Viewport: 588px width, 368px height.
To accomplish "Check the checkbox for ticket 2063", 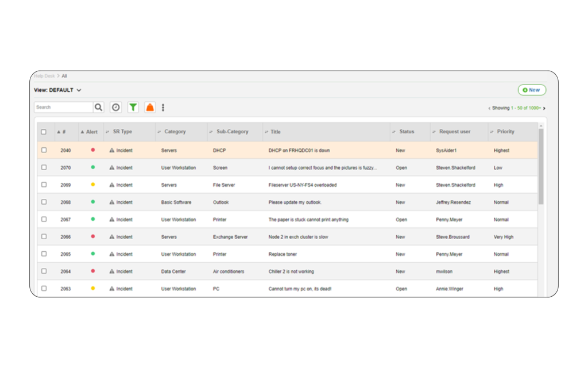I will (x=45, y=288).
